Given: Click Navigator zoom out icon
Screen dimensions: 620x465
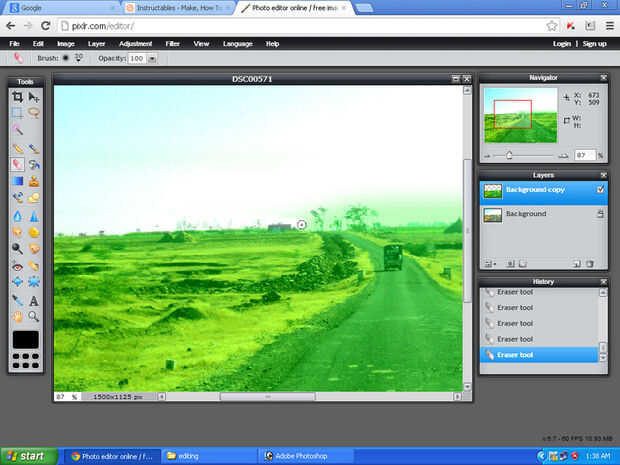Looking at the screenshot, I should tap(487, 156).
